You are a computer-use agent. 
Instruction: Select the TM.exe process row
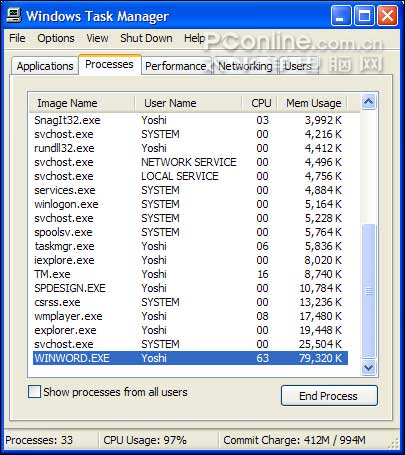pyautogui.click(x=190, y=274)
